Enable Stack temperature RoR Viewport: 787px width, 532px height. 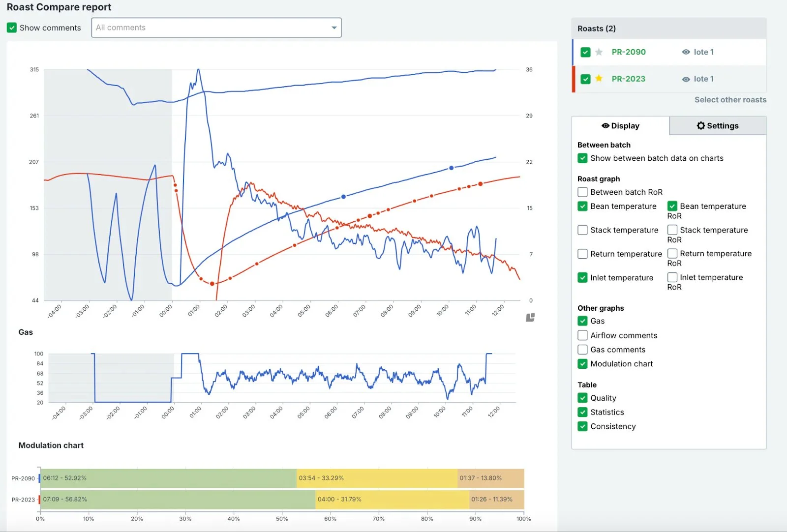[x=672, y=230]
